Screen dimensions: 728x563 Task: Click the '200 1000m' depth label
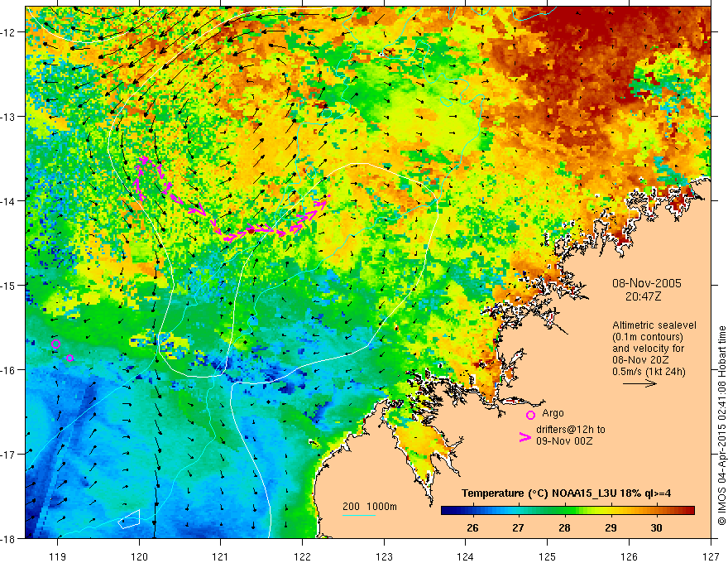(370, 507)
